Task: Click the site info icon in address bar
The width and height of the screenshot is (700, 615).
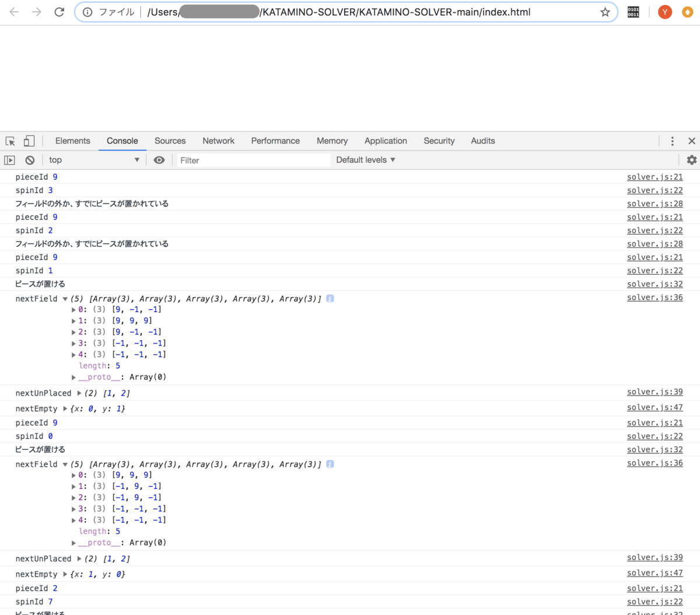Action: point(87,12)
